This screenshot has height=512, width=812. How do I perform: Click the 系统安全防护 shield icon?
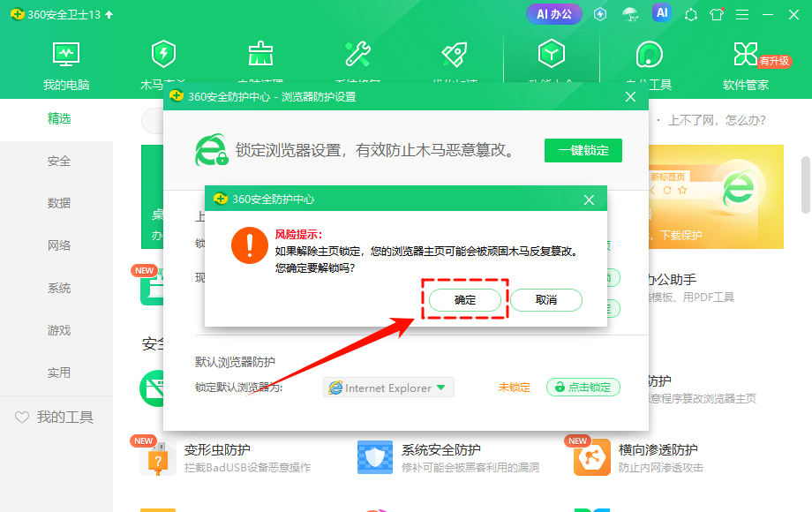[374, 457]
